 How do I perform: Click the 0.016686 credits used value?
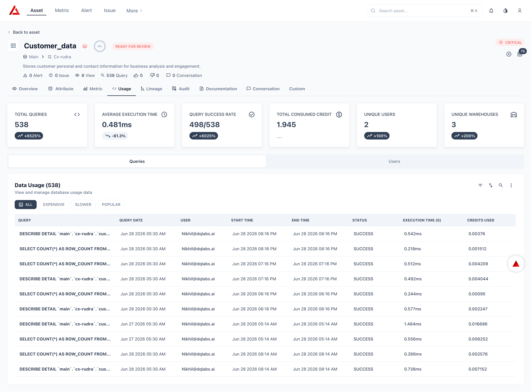(x=478, y=324)
